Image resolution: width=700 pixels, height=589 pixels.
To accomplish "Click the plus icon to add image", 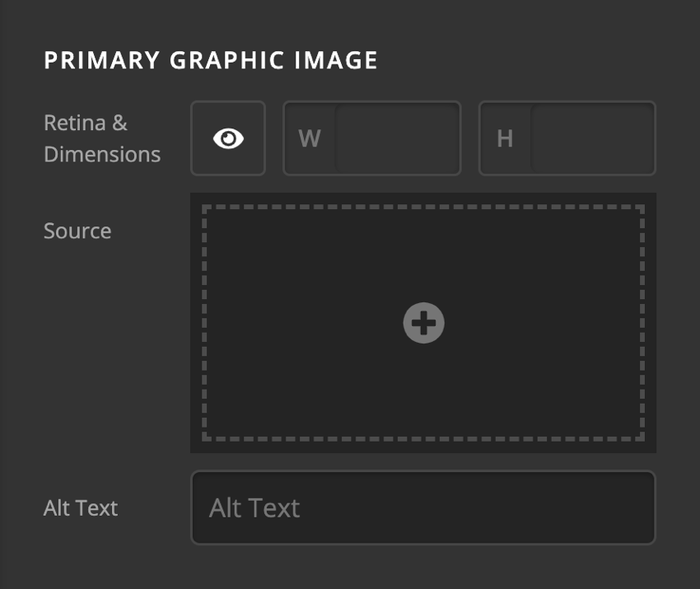I will 423,322.
